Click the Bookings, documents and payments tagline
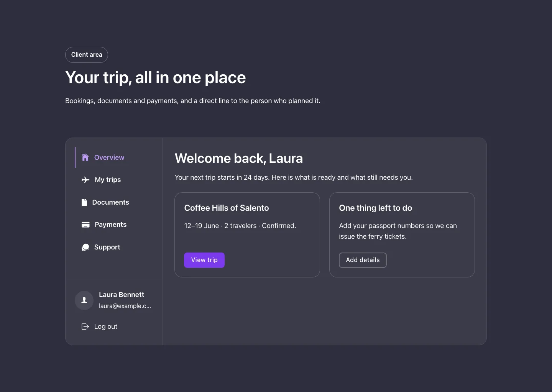 coord(193,101)
